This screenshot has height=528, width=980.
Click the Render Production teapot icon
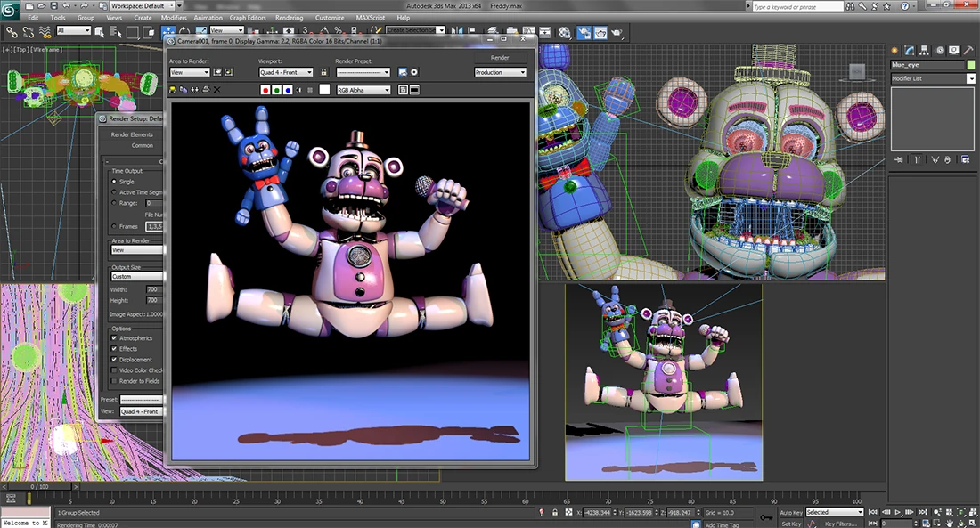[x=617, y=33]
